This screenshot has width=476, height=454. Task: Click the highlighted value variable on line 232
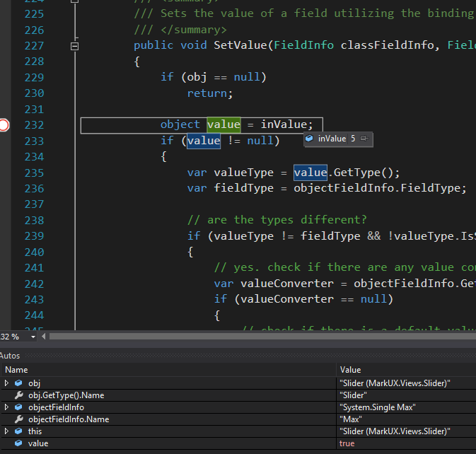(x=224, y=124)
